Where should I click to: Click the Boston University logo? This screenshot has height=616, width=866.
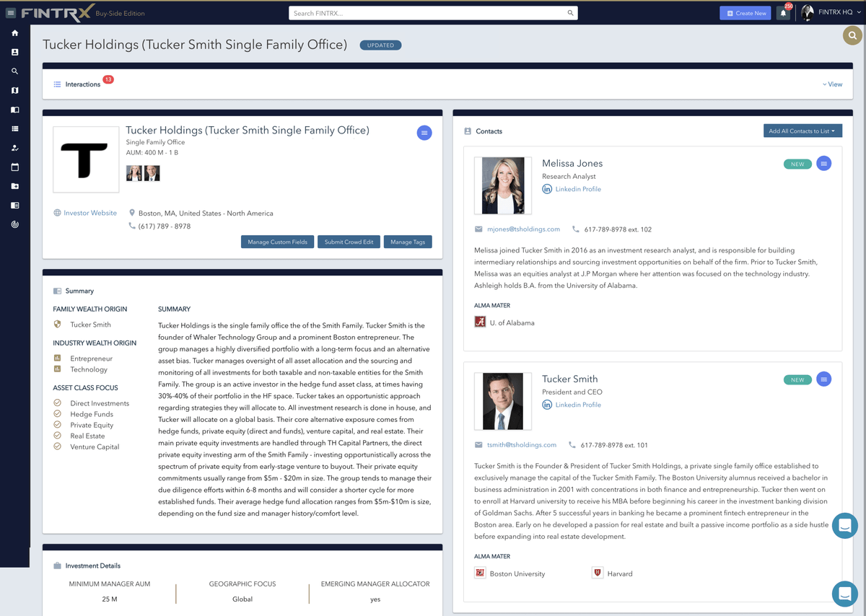(x=480, y=573)
